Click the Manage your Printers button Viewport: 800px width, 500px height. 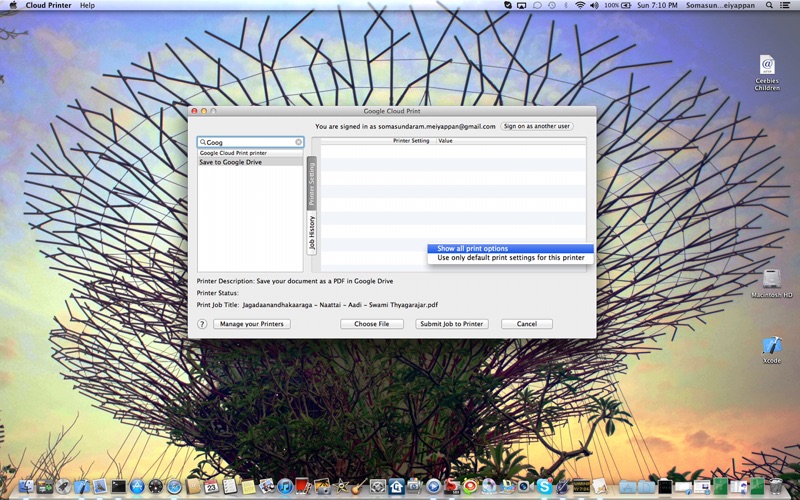[x=252, y=324]
